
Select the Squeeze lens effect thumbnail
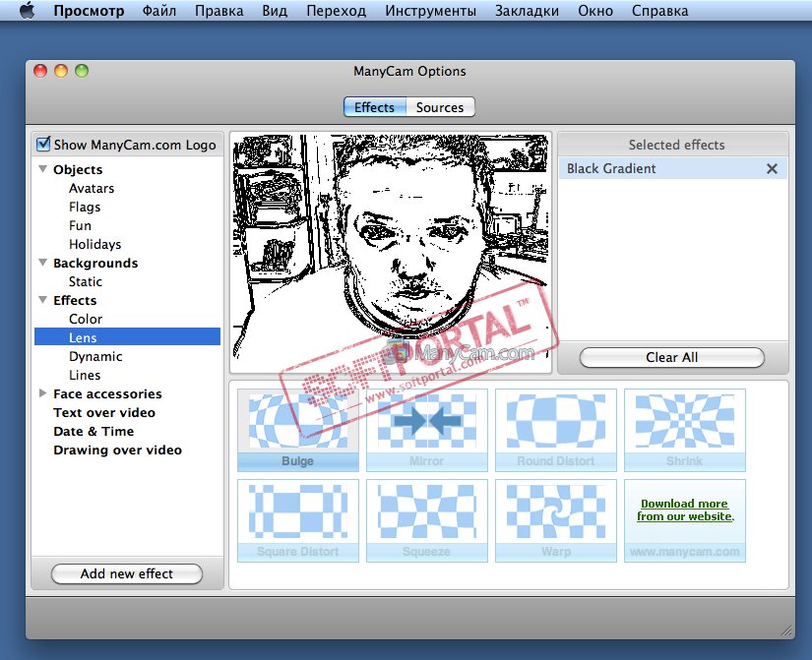(427, 520)
